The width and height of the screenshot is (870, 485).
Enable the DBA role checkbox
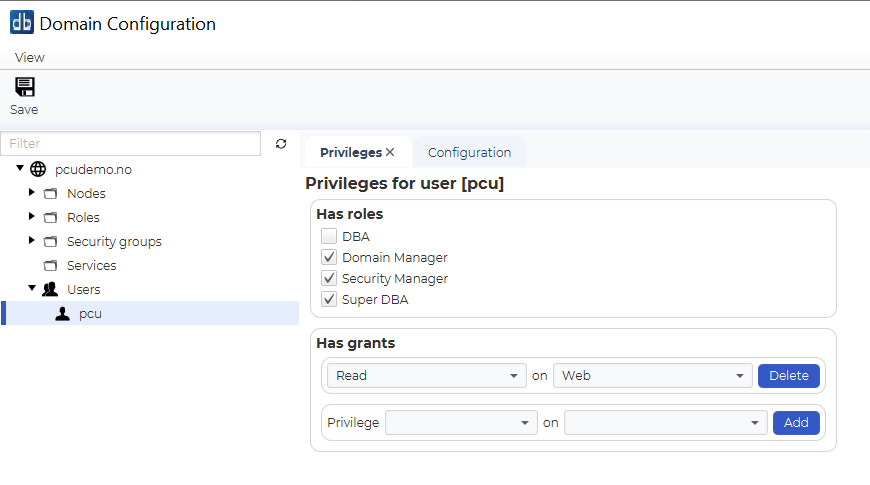pos(329,236)
